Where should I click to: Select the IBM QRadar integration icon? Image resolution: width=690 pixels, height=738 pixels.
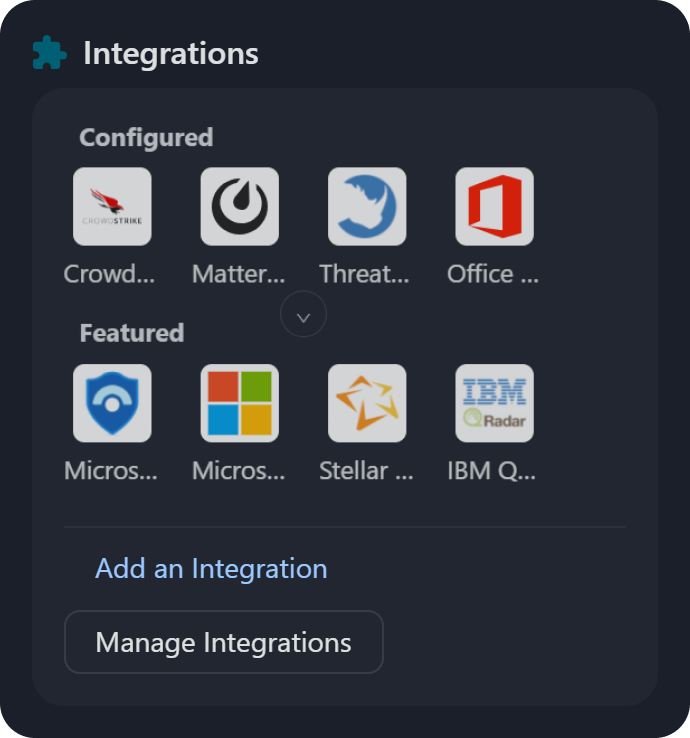(494, 403)
